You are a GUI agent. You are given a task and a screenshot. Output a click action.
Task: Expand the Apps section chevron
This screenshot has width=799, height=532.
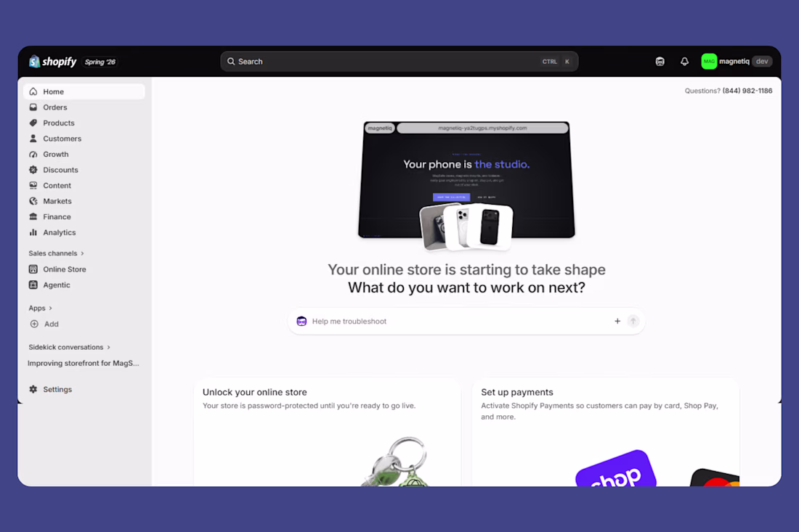coord(50,308)
